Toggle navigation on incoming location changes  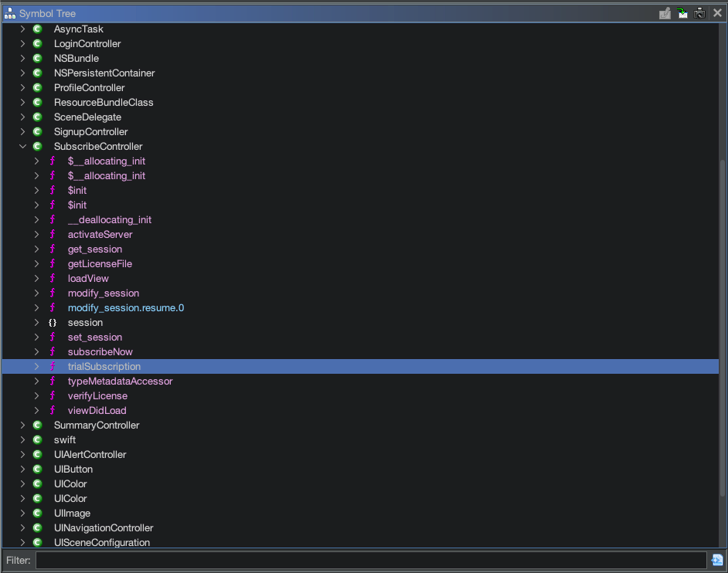(x=682, y=13)
